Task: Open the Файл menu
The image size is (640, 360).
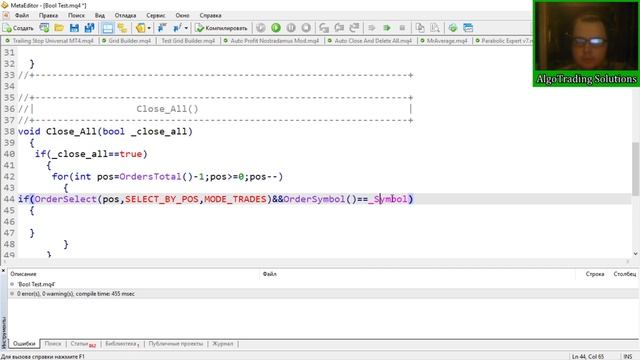Action: (22, 15)
